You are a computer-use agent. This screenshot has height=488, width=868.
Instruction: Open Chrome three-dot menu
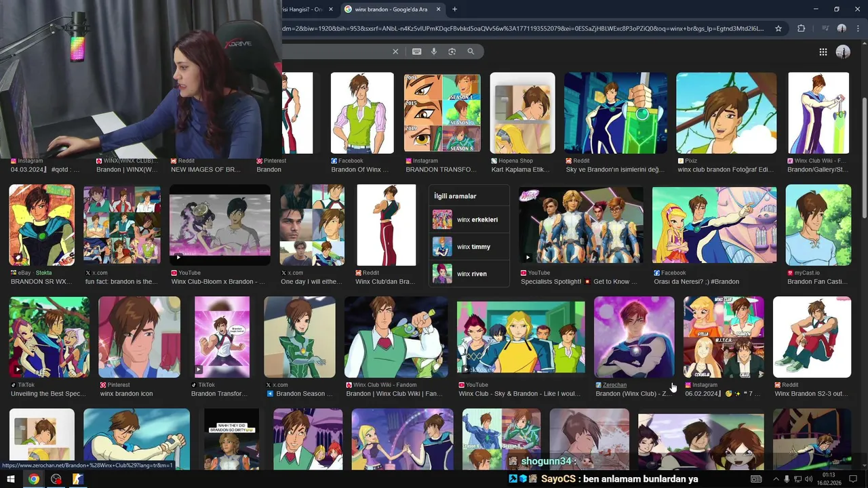[x=858, y=28]
